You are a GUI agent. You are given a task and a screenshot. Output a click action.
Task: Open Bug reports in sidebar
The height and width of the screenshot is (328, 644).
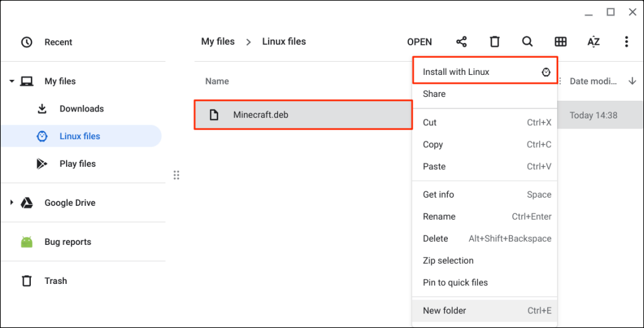67,242
